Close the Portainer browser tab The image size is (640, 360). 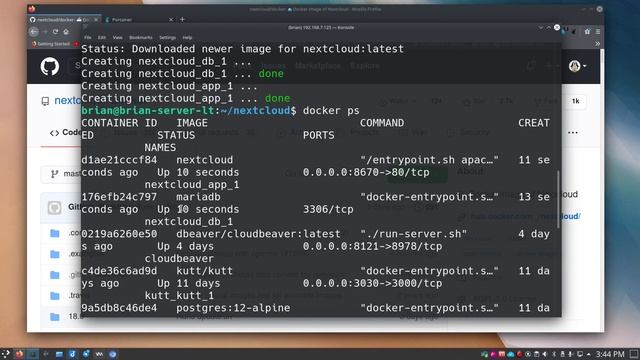171,19
